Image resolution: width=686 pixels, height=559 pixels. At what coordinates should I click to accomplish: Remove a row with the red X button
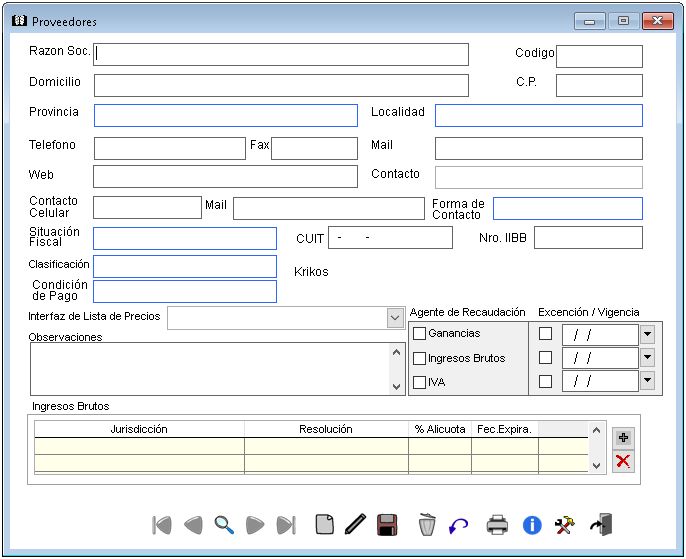point(623,460)
